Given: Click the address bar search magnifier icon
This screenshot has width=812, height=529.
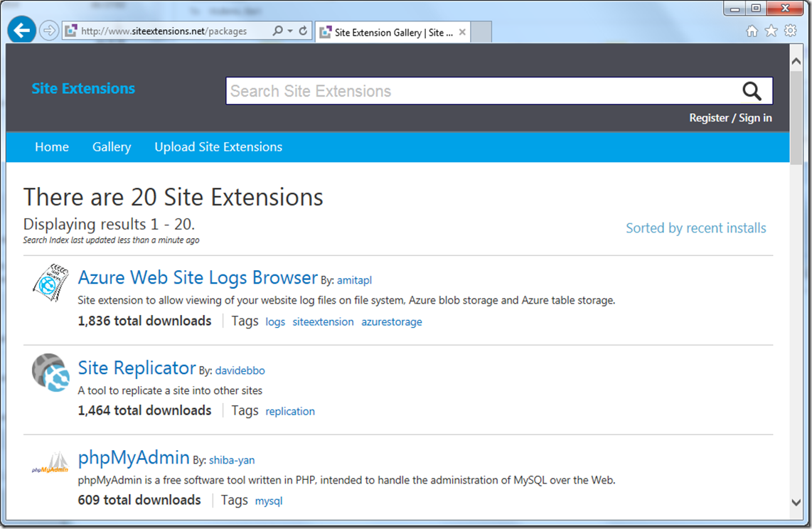Looking at the screenshot, I should 278,31.
